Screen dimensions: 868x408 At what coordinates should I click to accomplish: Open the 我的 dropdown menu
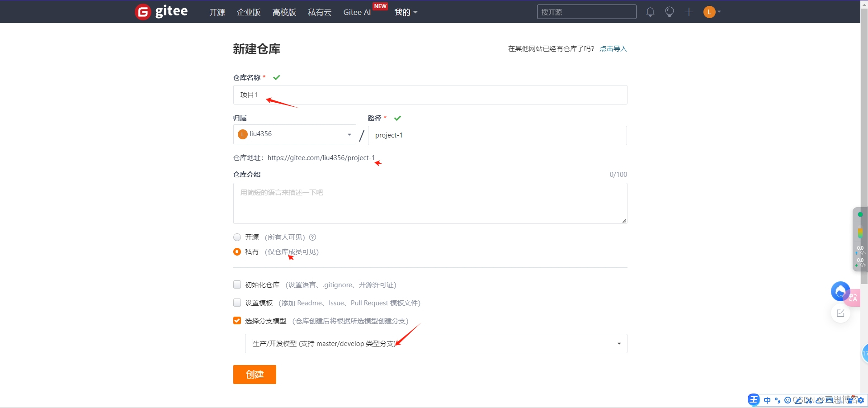click(406, 12)
